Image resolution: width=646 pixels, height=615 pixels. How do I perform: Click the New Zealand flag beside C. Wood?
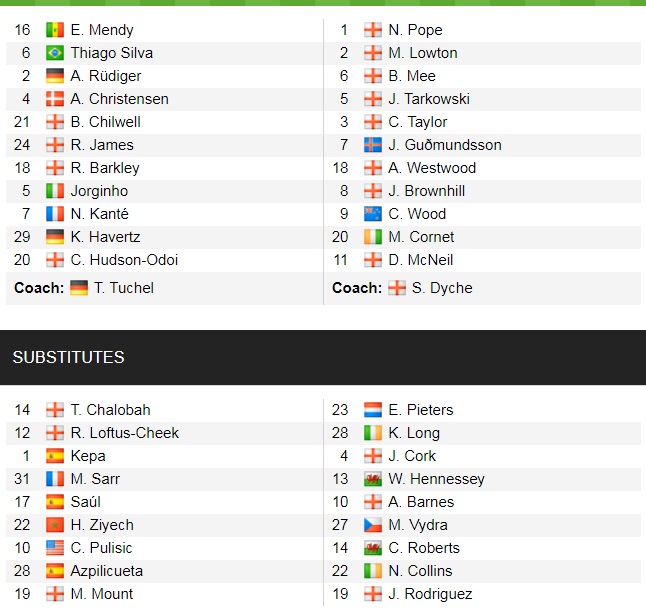coord(372,214)
